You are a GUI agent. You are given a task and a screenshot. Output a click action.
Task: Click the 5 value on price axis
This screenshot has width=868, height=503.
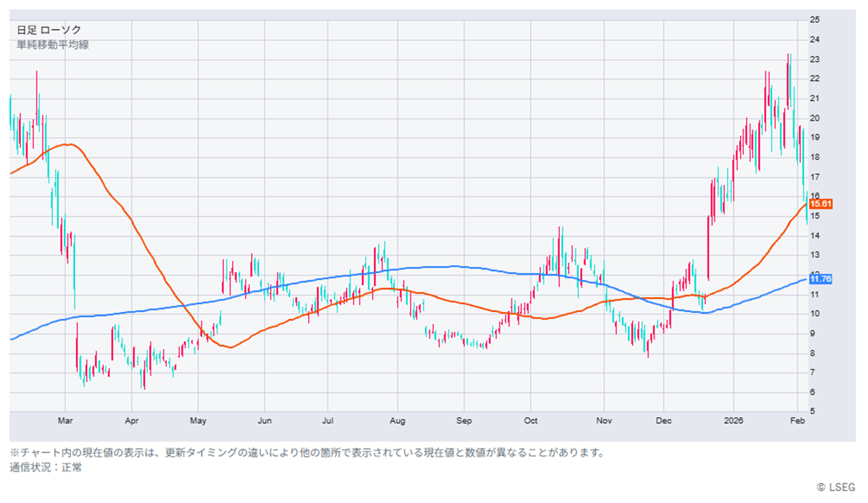point(812,411)
